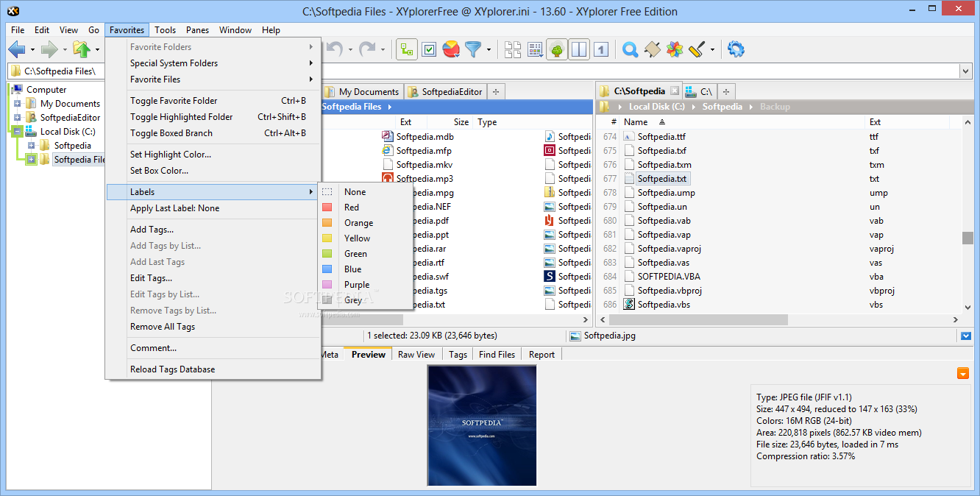Open the orange dropdown in preview panel
Screen dimensions: 980x496
coord(963,374)
